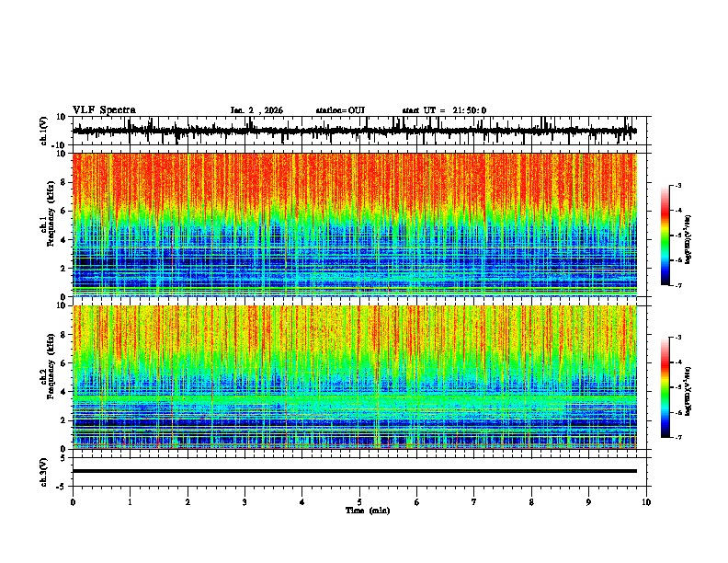Viewport: 728px width, 563px height.
Task: Click the "-7" label on ch.2 color scale
Action: (678, 437)
